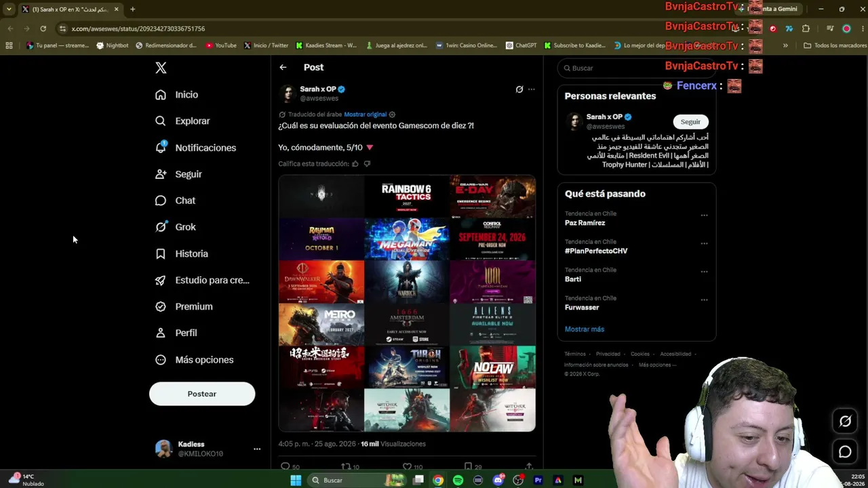Click the Mostrar original link

(x=365, y=115)
